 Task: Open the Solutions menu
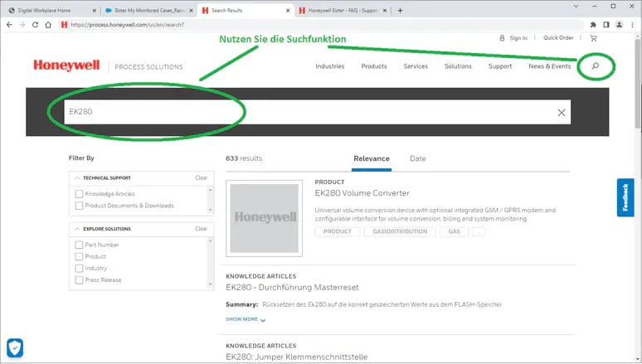click(458, 66)
